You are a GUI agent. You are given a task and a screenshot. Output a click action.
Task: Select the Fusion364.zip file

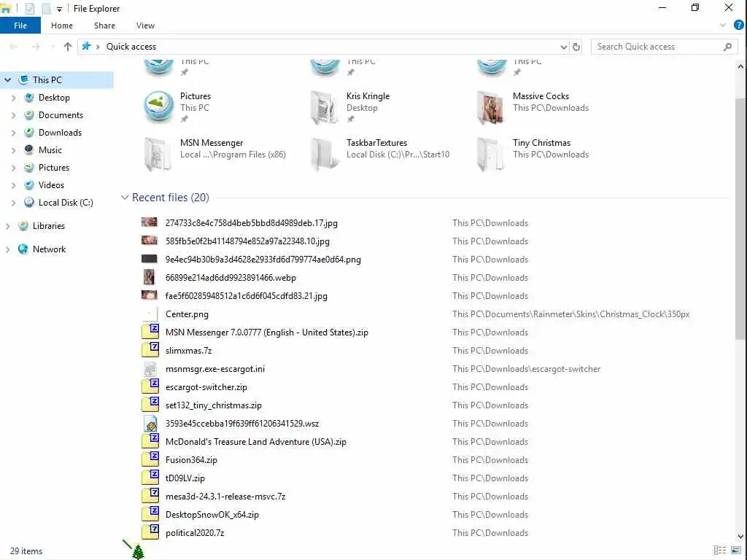point(191,460)
